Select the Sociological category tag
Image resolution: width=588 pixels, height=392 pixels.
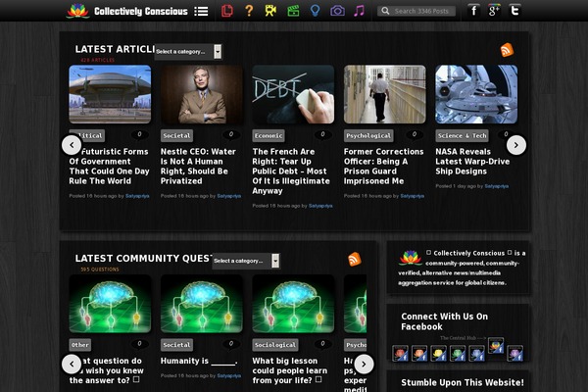pos(275,345)
